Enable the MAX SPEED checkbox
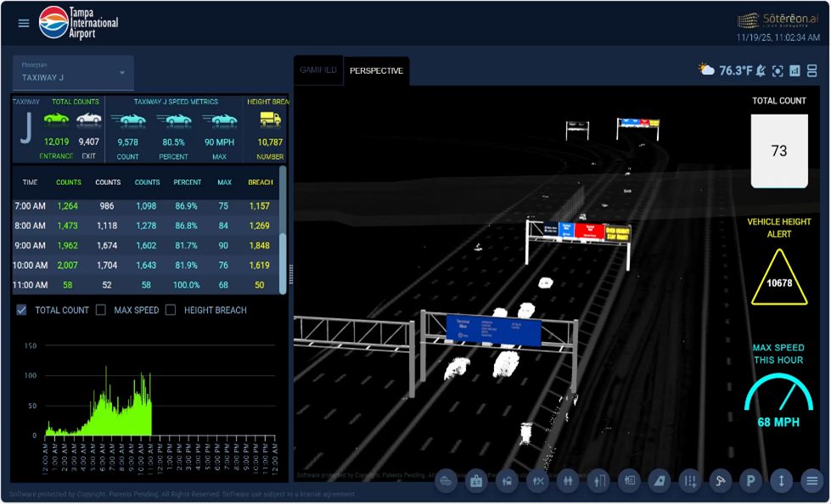 101,311
